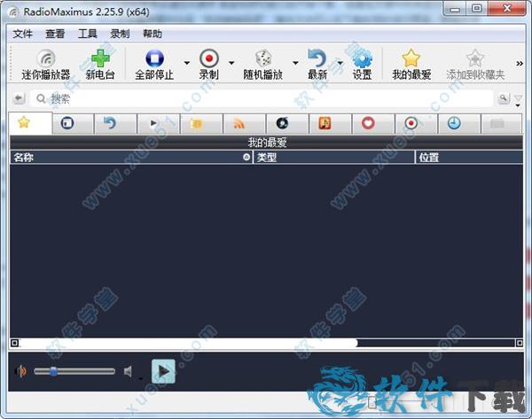
Task: Adjust the volume slider handle
Action: click(x=53, y=371)
